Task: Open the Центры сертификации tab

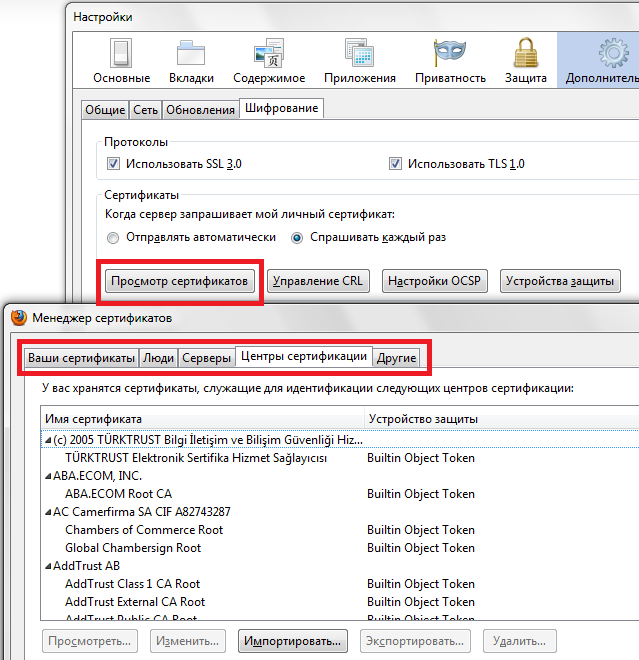Action: point(304,356)
